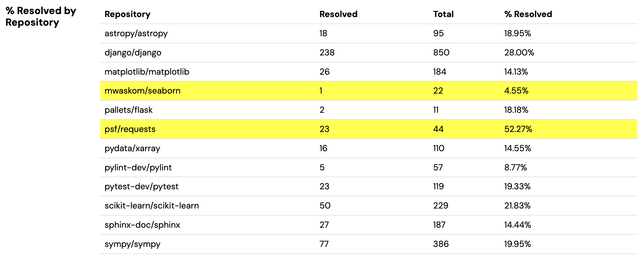
Task: Click the Resolved column header
Action: click(338, 14)
